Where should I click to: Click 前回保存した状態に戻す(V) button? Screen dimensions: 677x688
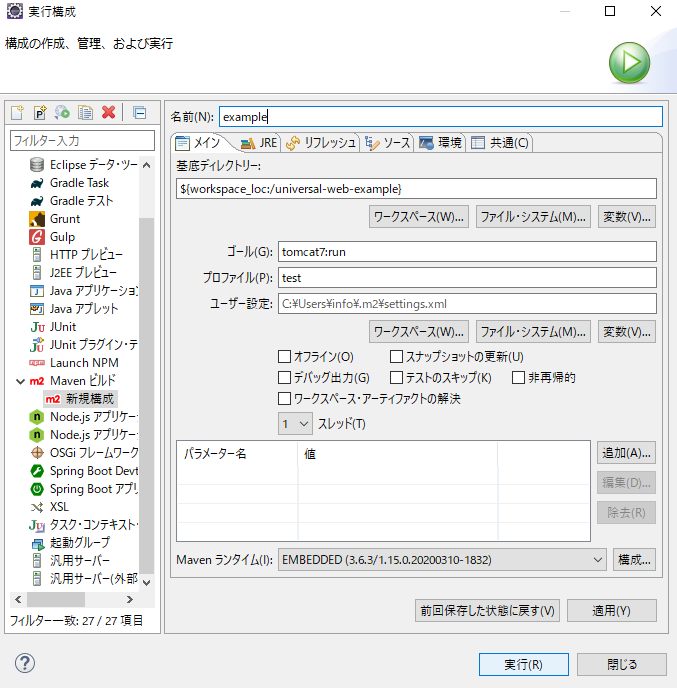point(487,610)
